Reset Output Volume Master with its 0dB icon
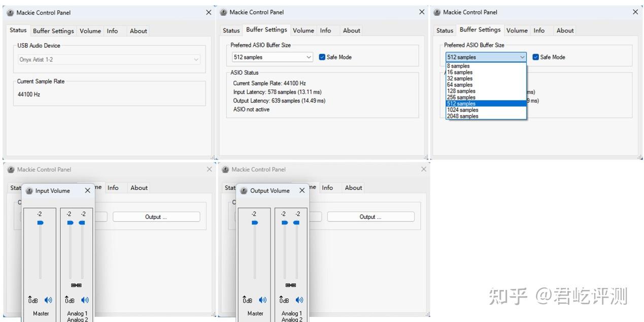Screen dimensions: 644x322 point(248,300)
